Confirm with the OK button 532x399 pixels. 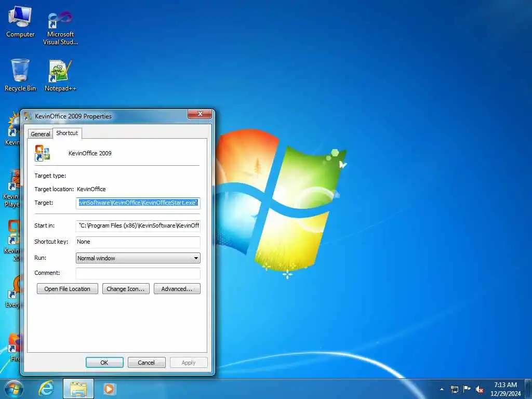coord(104,362)
